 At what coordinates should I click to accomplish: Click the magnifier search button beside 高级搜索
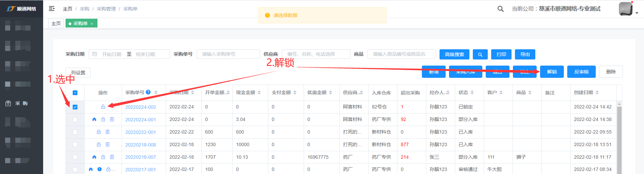[x=480, y=54]
